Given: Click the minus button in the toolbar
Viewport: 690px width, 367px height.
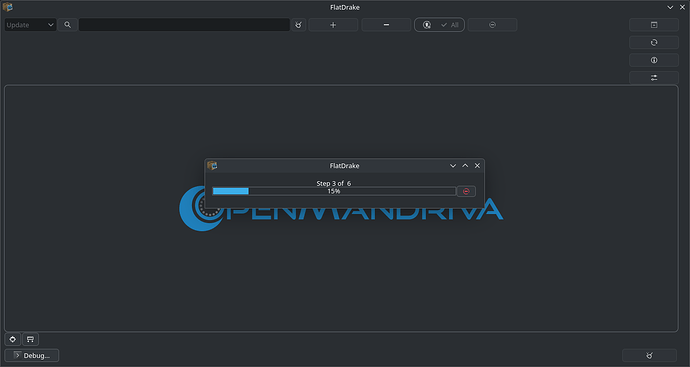Looking at the screenshot, I should point(386,25).
